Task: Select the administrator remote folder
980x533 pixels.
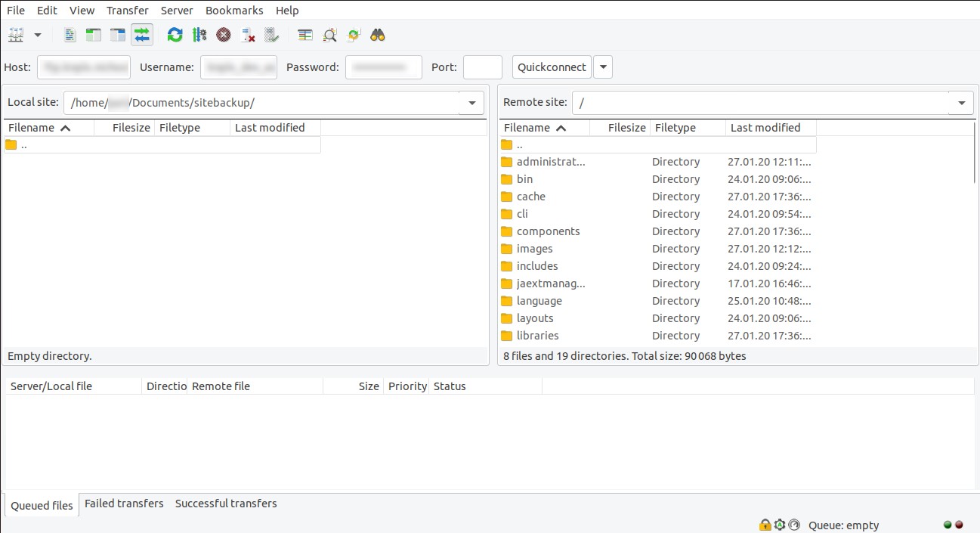Action: [x=658, y=162]
